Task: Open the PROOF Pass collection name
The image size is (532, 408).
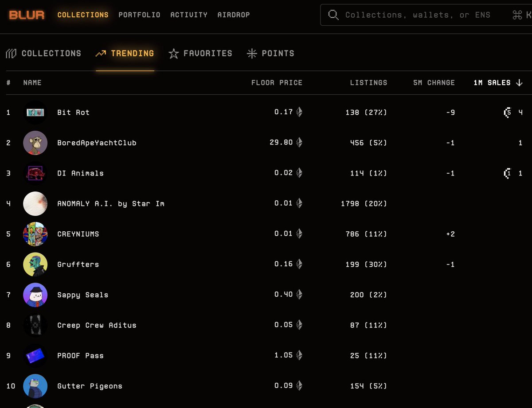Action: [x=80, y=356]
